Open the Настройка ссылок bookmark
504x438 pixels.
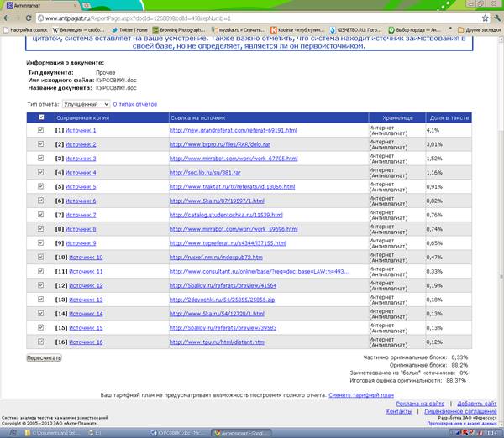(x=26, y=29)
